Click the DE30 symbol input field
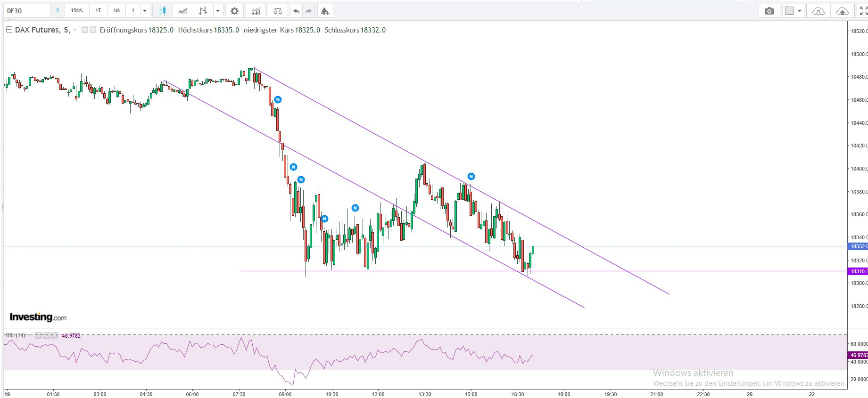 coord(26,11)
